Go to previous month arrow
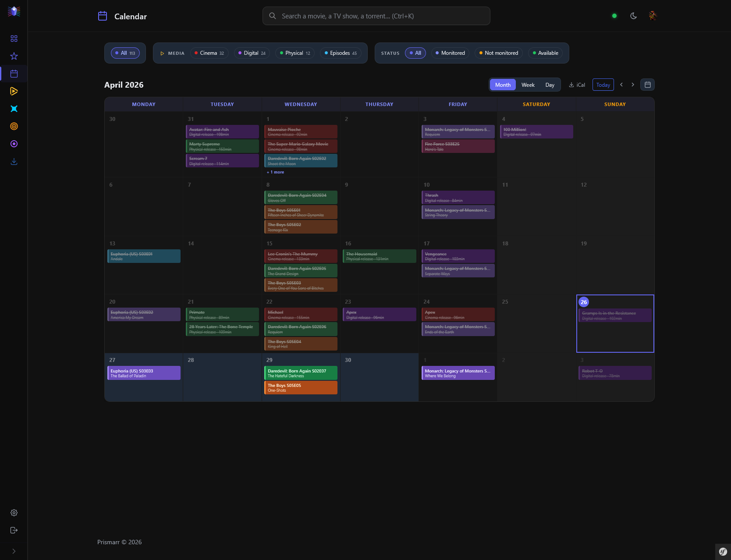This screenshot has width=731, height=560. tap(621, 85)
